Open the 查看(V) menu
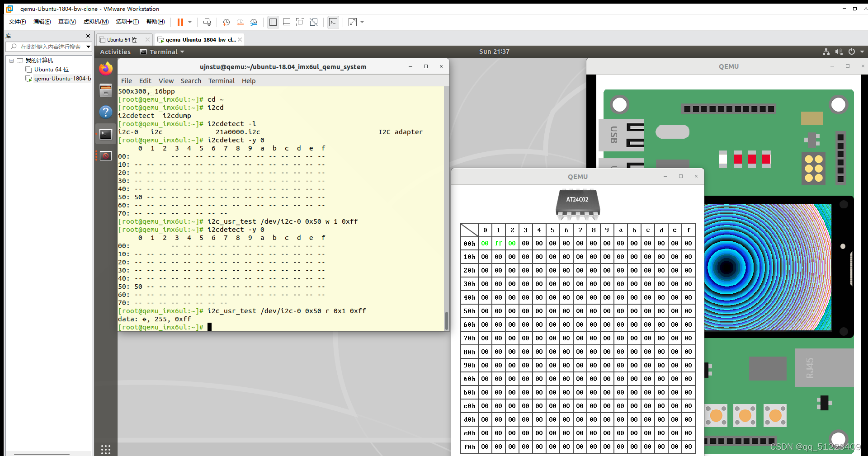The image size is (868, 456). pyautogui.click(x=67, y=22)
